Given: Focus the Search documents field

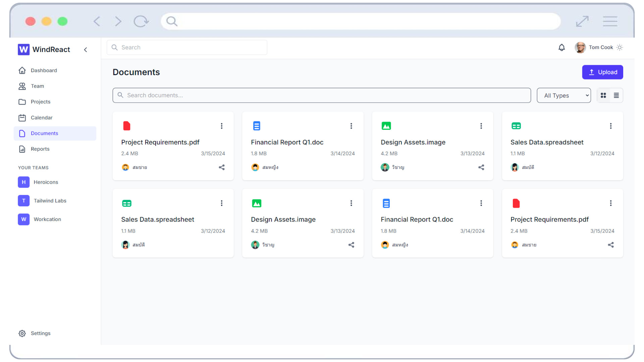Looking at the screenshot, I should pos(321,95).
